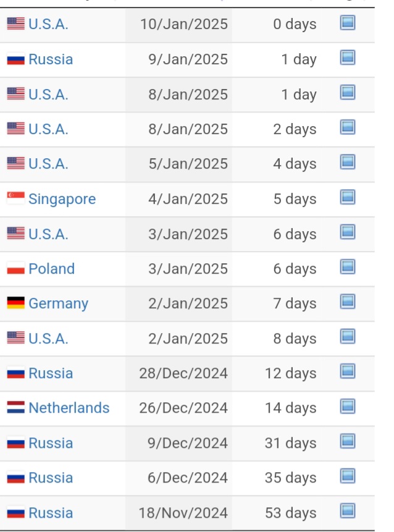Open the Singapore country link
Image resolution: width=394 pixels, height=532 pixels.
coord(62,199)
